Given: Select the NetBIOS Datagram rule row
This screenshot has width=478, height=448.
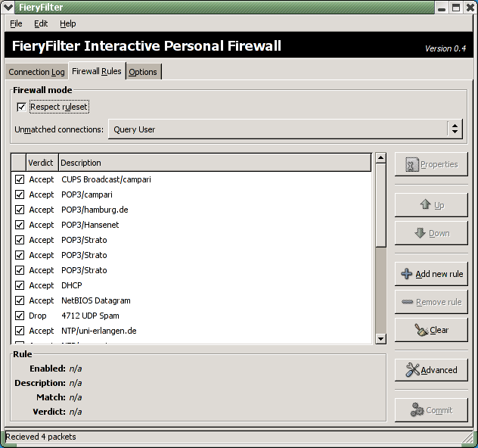Looking at the screenshot, I should click(191, 300).
